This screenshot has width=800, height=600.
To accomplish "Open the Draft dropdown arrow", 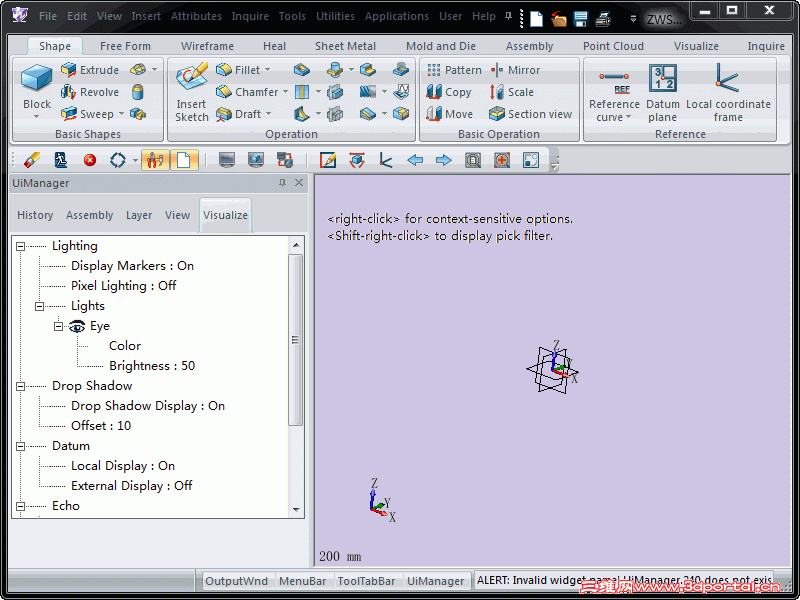I will (268, 114).
